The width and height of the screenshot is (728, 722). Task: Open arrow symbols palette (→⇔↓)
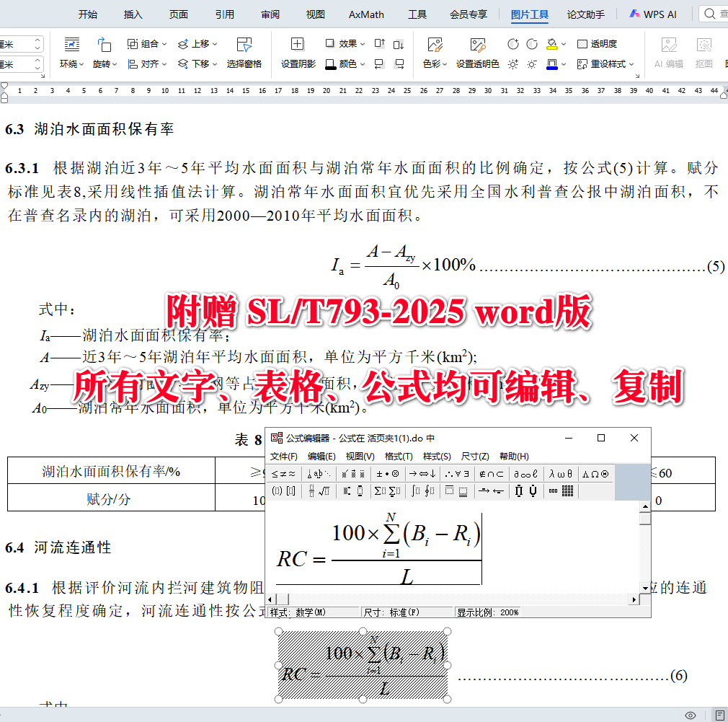(x=422, y=474)
